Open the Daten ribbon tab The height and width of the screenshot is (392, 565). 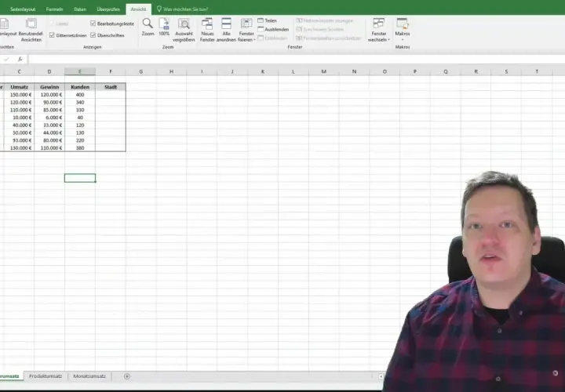coord(80,9)
